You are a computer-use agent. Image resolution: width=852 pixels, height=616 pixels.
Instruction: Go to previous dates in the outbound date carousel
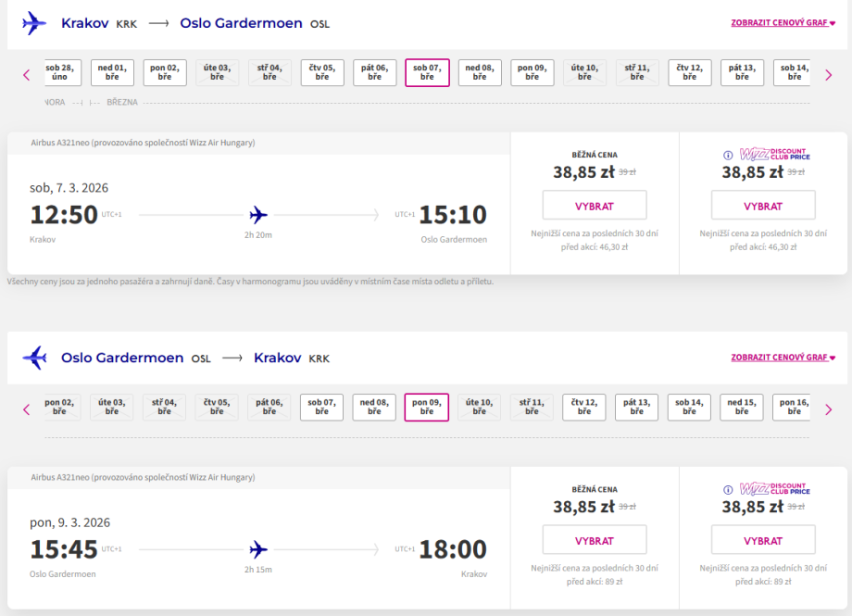[x=26, y=74]
